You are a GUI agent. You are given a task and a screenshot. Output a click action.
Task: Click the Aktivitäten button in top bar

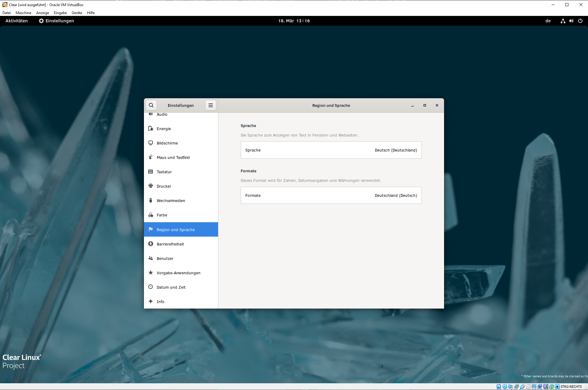pos(17,21)
